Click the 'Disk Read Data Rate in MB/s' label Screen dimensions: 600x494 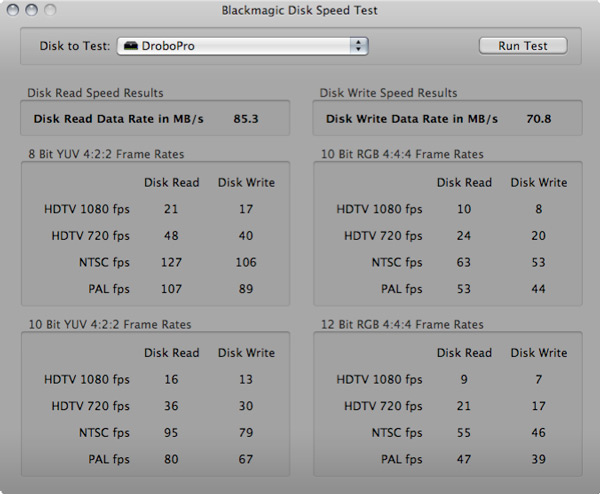pyautogui.click(x=118, y=119)
